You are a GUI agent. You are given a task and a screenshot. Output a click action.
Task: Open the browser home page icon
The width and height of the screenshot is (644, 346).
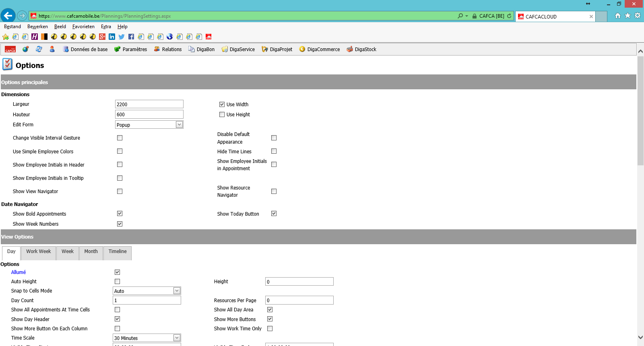tap(618, 16)
